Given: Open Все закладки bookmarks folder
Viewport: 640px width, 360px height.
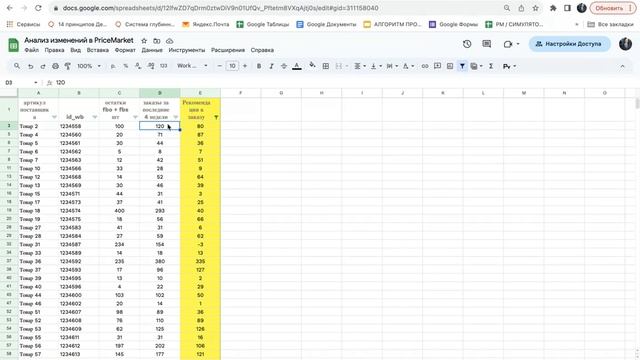Looking at the screenshot, I should click(x=610, y=24).
